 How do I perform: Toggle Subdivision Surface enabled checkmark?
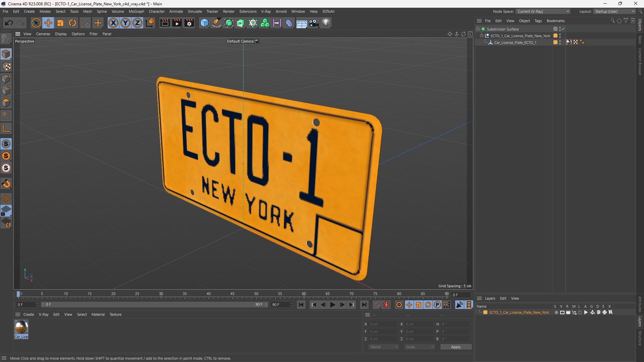(563, 29)
